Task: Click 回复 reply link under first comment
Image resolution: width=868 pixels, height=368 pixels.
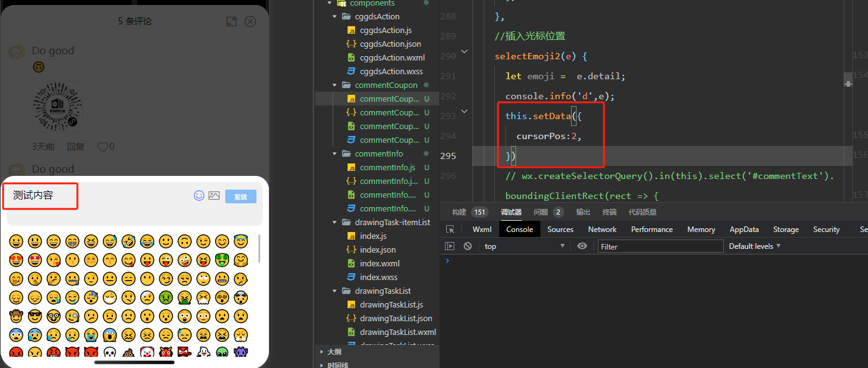Action: [x=76, y=147]
